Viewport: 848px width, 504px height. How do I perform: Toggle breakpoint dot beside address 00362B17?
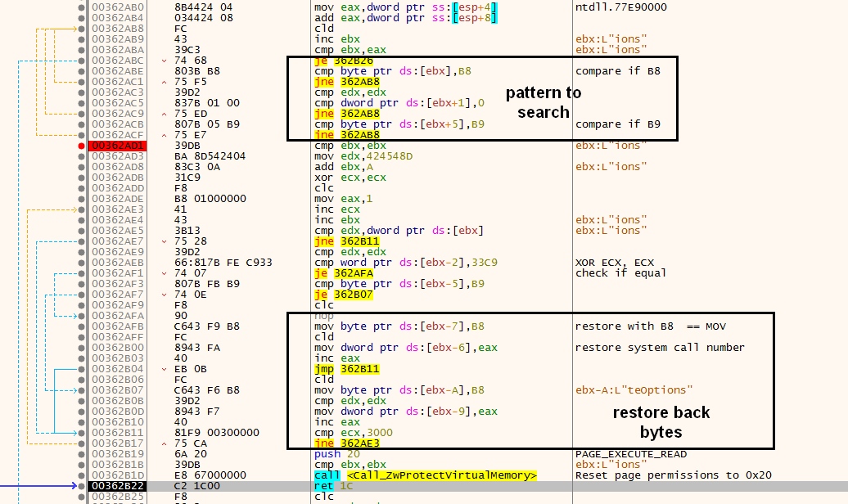click(x=81, y=443)
